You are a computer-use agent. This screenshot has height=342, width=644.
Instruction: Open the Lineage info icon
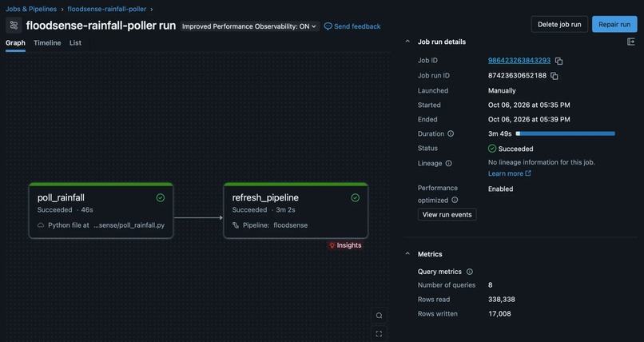tap(448, 163)
